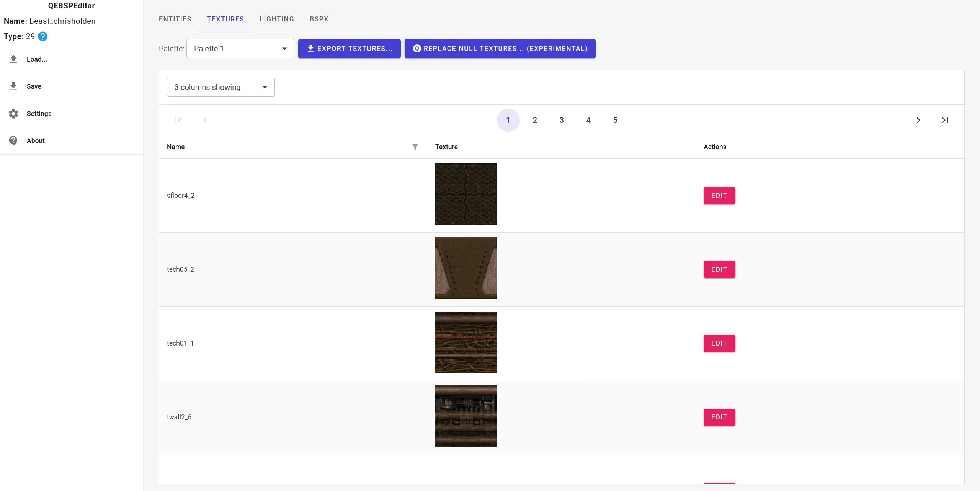
Task: Click the previous page arrow icon
Action: 205,120
